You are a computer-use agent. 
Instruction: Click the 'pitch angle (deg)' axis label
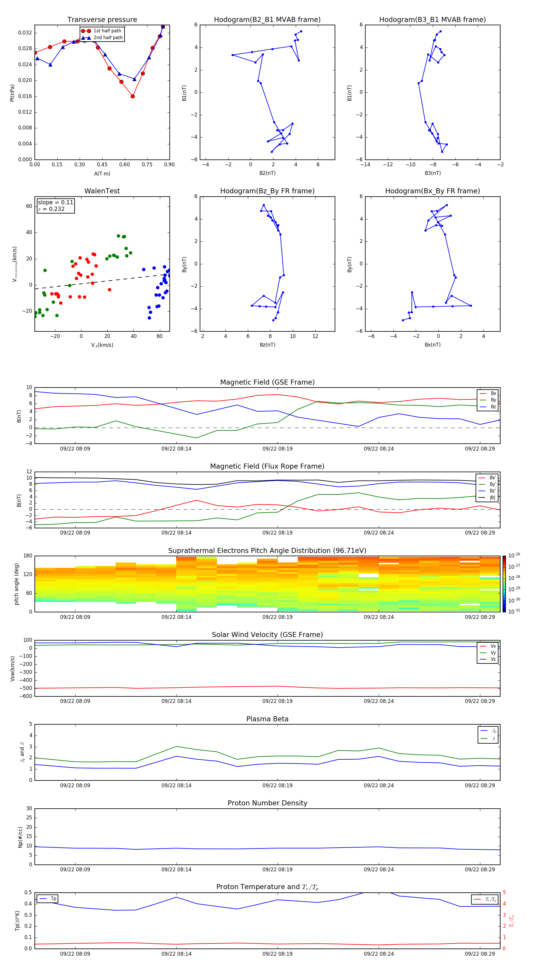pos(16,584)
